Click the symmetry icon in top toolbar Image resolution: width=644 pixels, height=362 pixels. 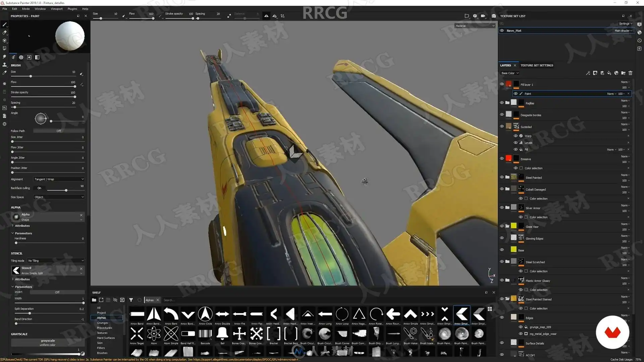pyautogui.click(x=266, y=16)
